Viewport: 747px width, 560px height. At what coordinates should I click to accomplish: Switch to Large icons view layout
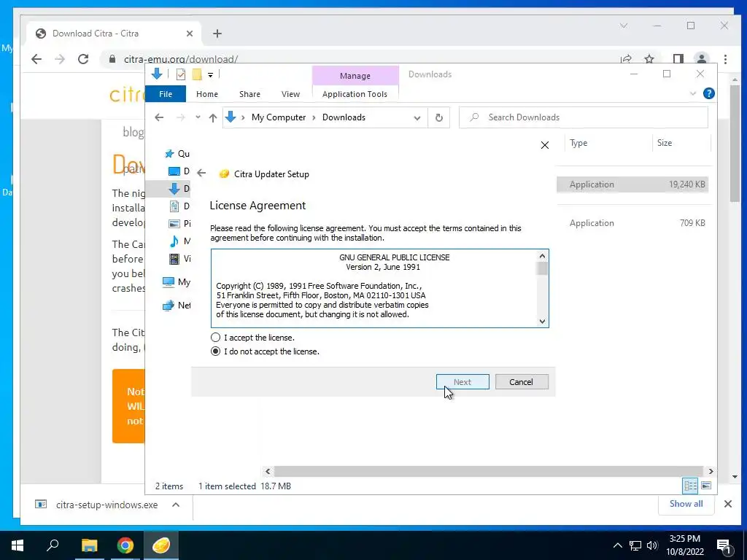(x=706, y=485)
